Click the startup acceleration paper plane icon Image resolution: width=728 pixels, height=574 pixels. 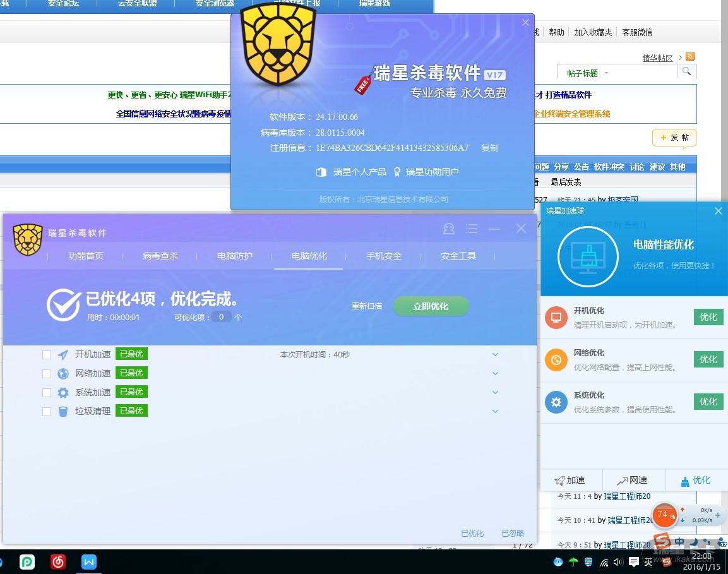[63, 355]
